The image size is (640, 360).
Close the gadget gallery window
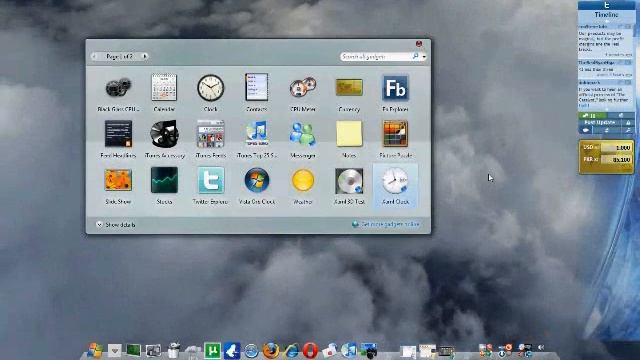click(419, 44)
